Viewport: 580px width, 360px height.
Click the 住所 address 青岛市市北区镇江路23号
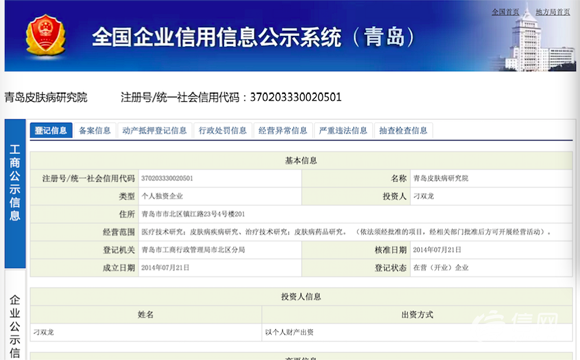pos(193,214)
